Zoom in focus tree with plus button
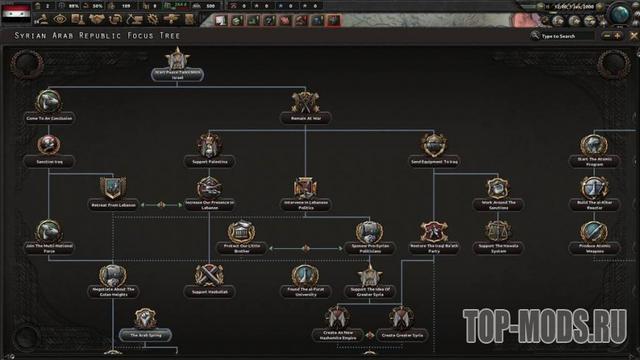The width and height of the screenshot is (640, 360). pos(617,36)
